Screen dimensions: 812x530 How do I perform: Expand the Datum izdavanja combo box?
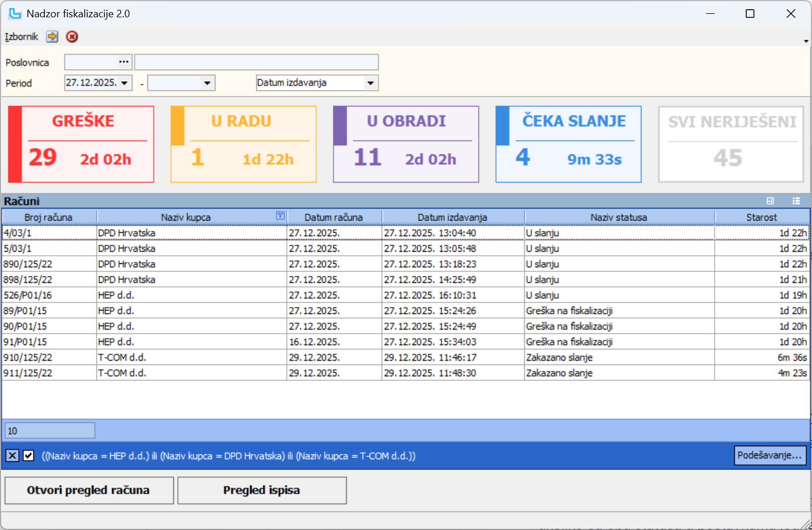[x=371, y=83]
